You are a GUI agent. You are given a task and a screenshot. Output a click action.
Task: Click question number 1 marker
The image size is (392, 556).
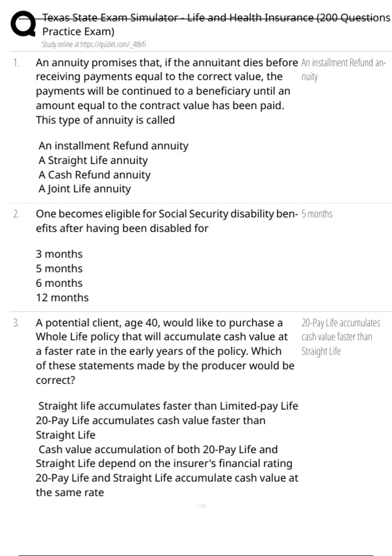click(16, 62)
